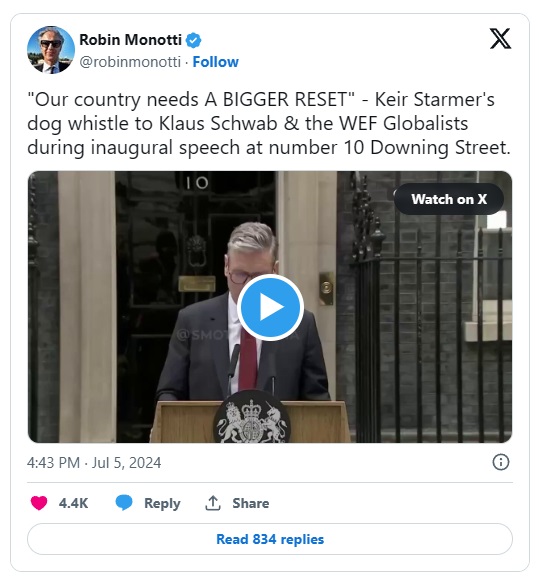Click the blue reply bubble icon

click(x=124, y=503)
